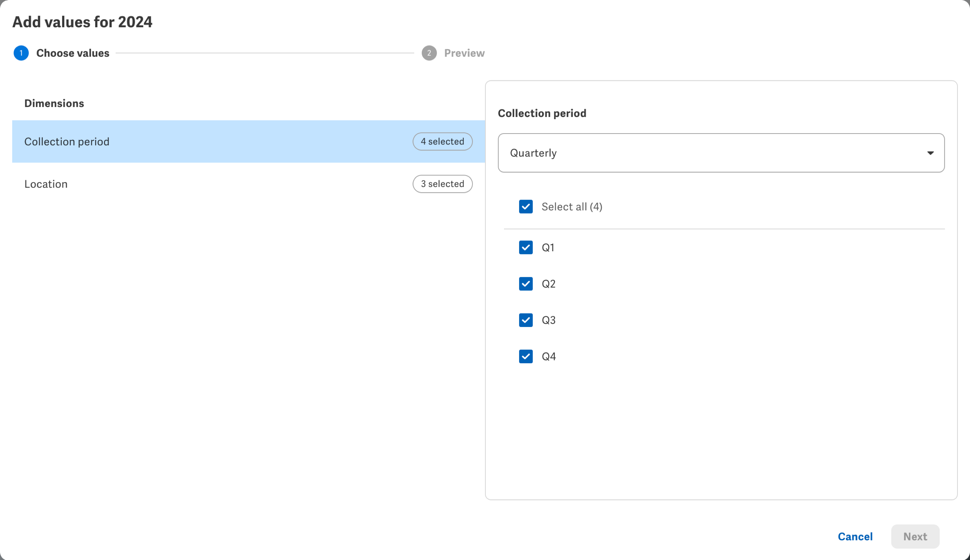Uncheck the Select all (4) checkbox
The height and width of the screenshot is (560, 970).
click(525, 206)
